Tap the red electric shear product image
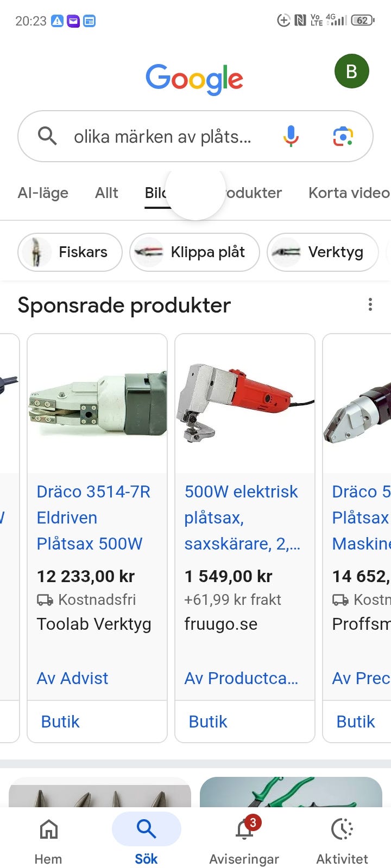Image resolution: width=391 pixels, height=868 pixels. pyautogui.click(x=245, y=403)
